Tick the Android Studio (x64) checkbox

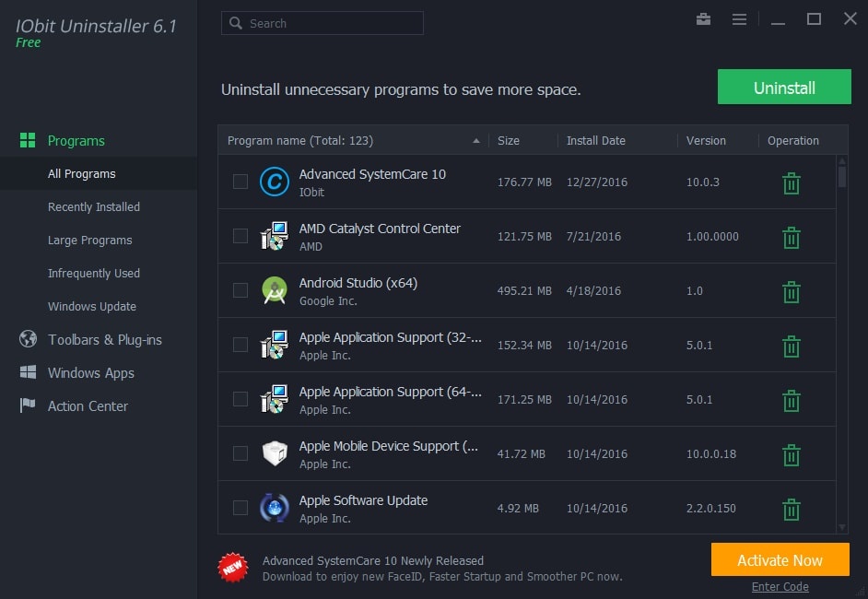tap(240, 290)
